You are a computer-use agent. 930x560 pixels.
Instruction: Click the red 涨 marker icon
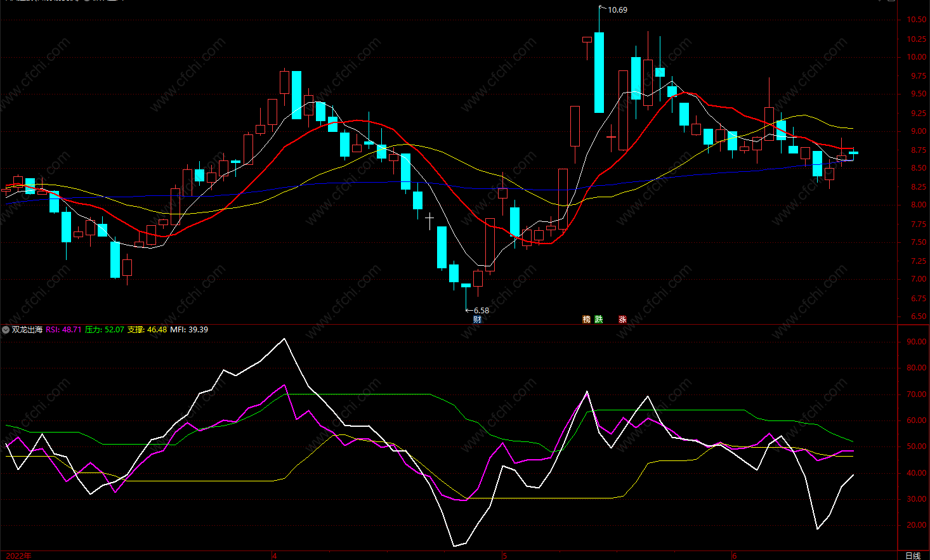point(622,320)
